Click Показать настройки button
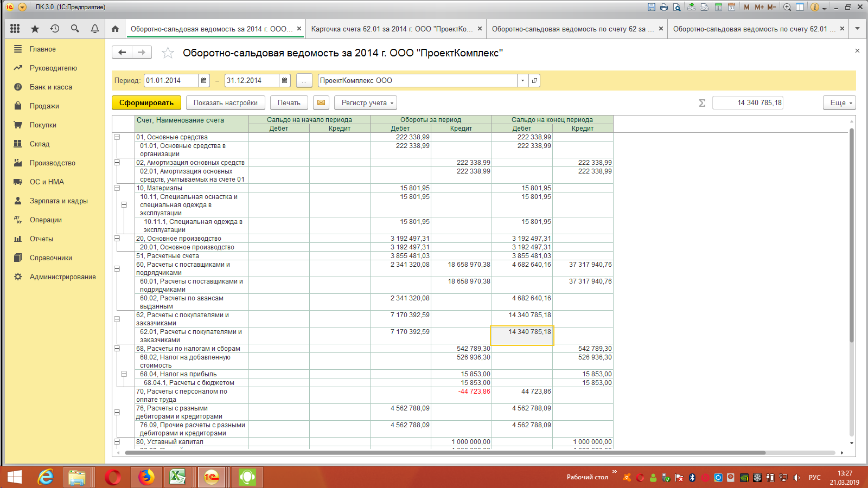 click(x=226, y=102)
